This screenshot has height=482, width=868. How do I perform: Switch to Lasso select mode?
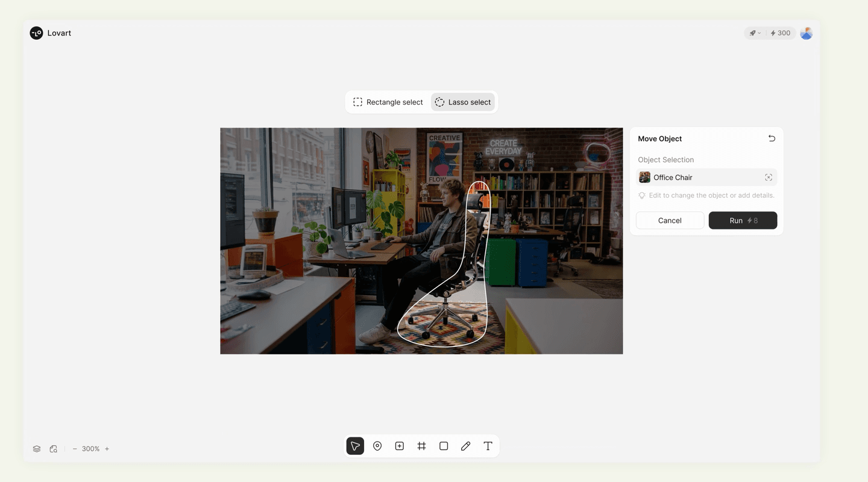463,102
